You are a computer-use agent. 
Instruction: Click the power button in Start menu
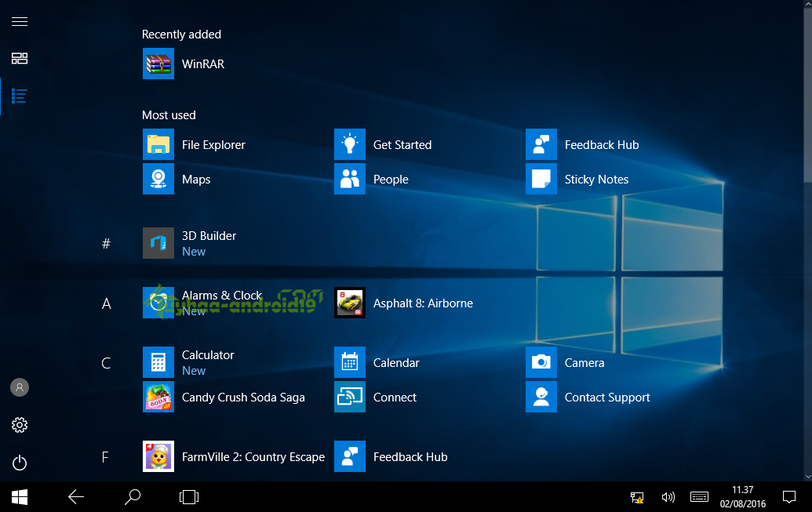click(19, 463)
